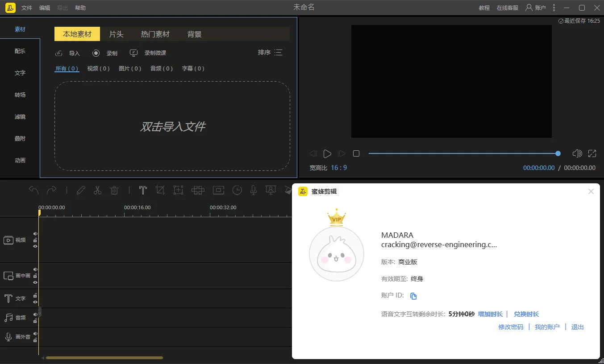Screen dimensions: 604x364
Task: Mute the 视频 track speaker toggle
Action: tap(35, 233)
